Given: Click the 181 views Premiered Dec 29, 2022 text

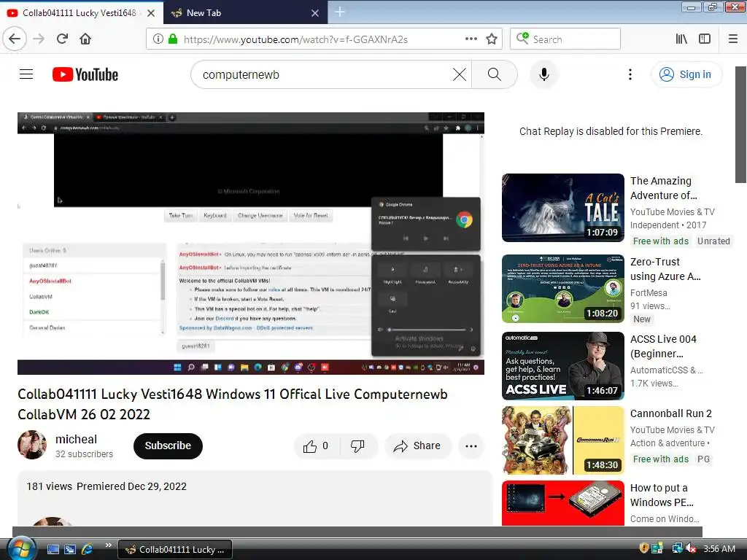Looking at the screenshot, I should [x=107, y=486].
